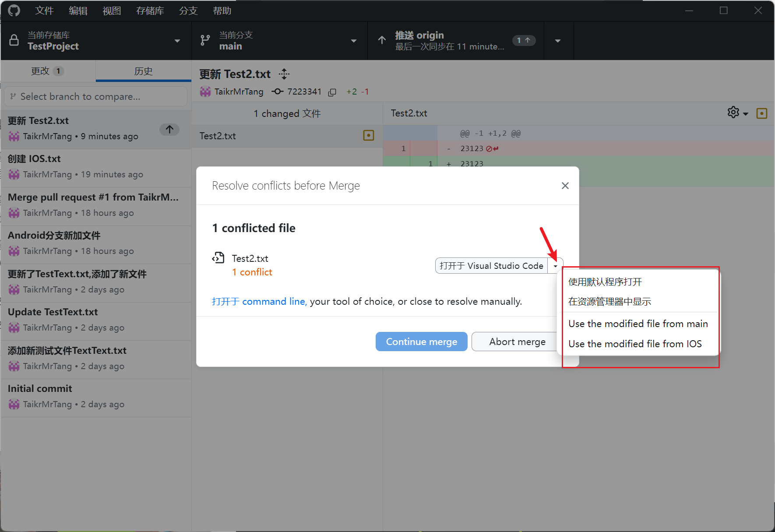Push to origin button
The width and height of the screenshot is (775, 532).
point(456,41)
